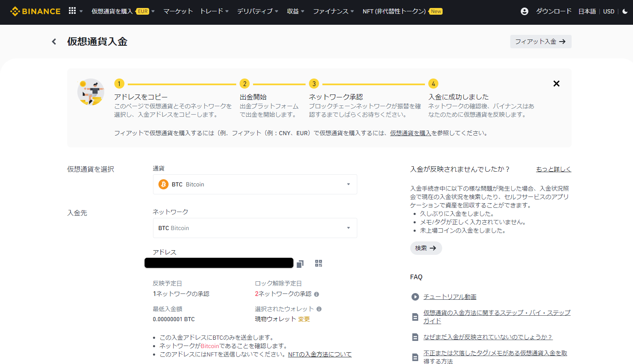
Task: Click the Bitcoin coin icon in currency field
Action: (164, 184)
